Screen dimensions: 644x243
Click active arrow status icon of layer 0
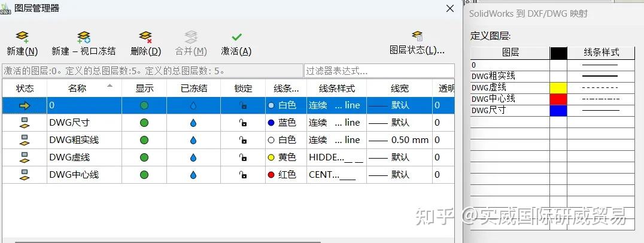[25, 105]
